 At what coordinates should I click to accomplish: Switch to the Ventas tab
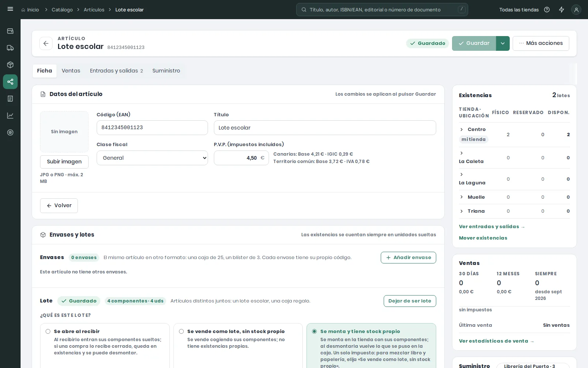click(x=71, y=71)
